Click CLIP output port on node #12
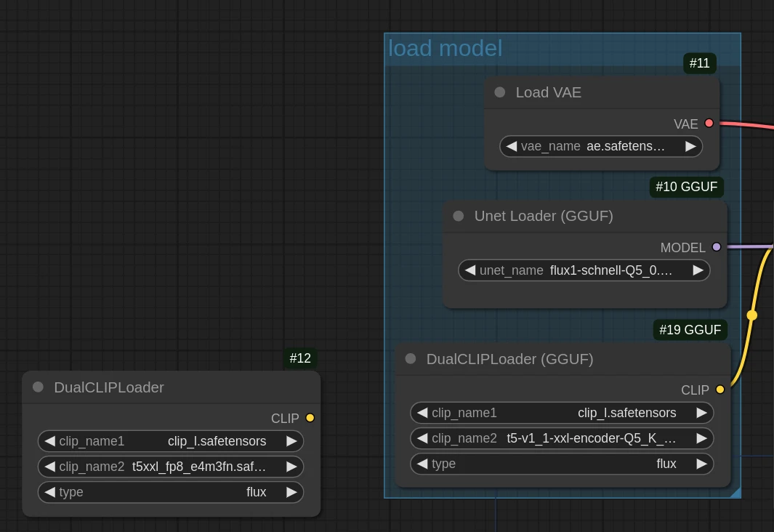 (310, 418)
